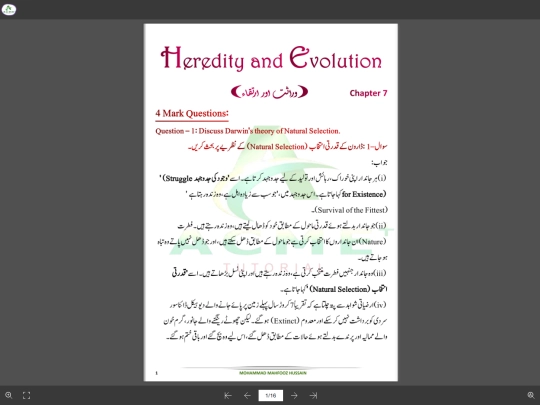Jump to the last page
The width and height of the screenshot is (540, 405).
(313, 395)
